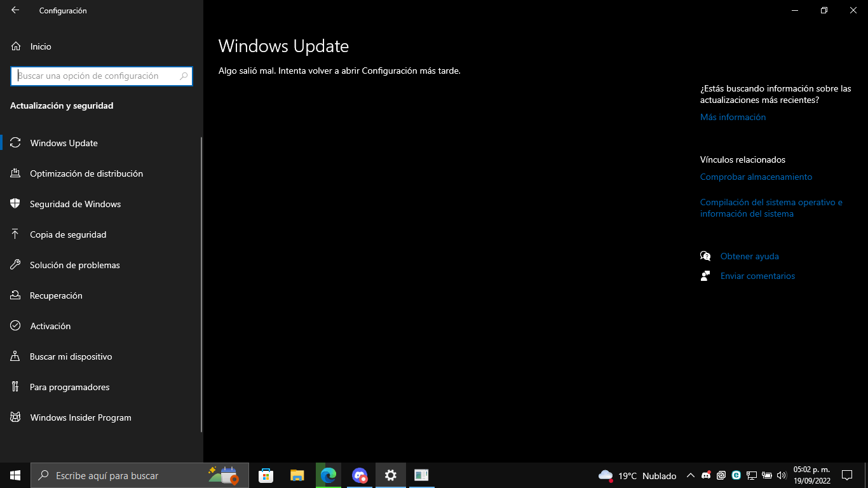Click the Para programadores tools icon

(16, 387)
